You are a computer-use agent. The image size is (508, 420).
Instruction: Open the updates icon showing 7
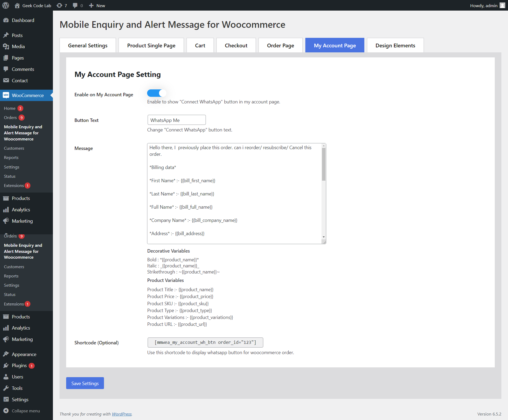(x=60, y=6)
